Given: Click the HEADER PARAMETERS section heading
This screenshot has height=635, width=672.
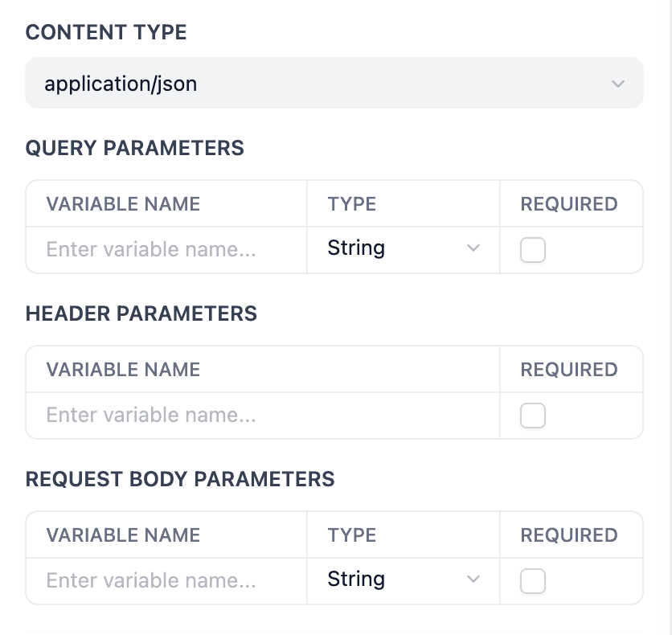Looking at the screenshot, I should click(x=141, y=313).
